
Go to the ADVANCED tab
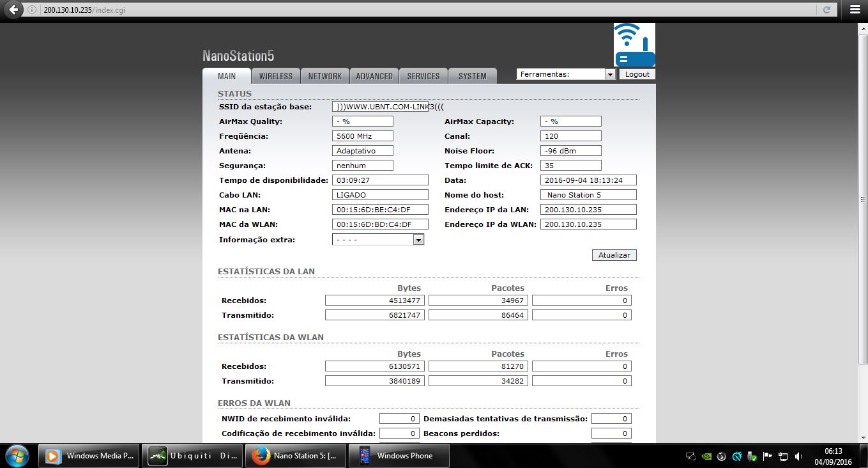374,76
